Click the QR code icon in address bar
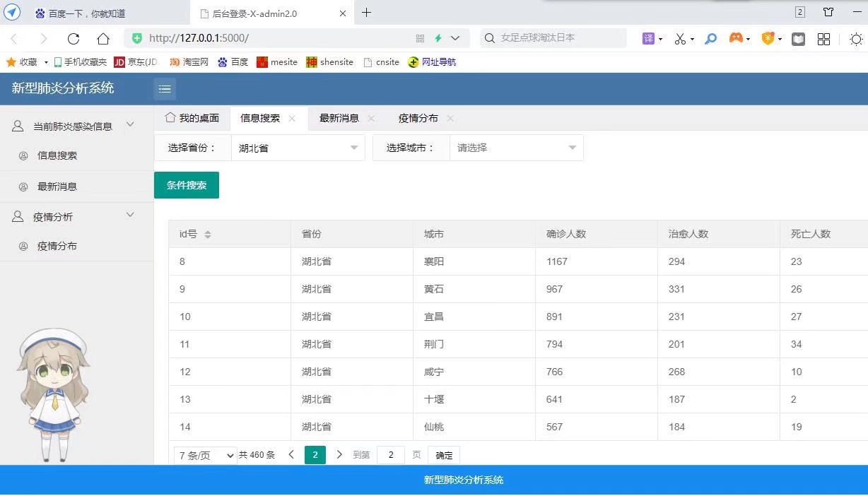 (420, 38)
